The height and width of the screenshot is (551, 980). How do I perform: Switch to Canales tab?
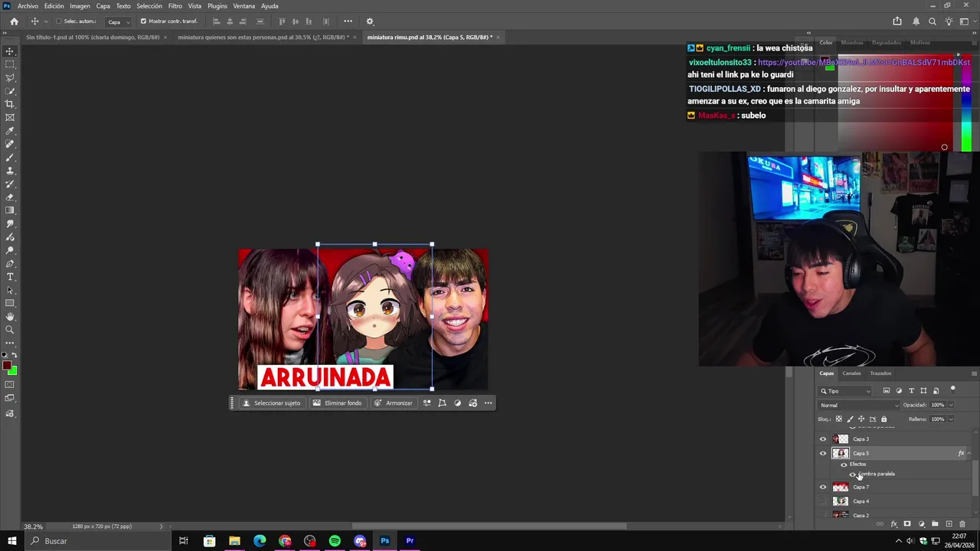point(851,373)
